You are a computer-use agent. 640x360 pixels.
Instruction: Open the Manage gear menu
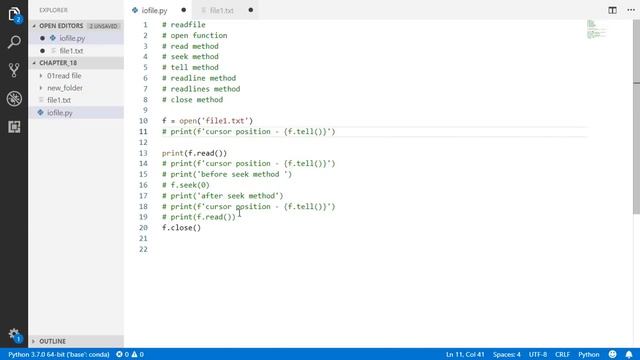(14, 335)
